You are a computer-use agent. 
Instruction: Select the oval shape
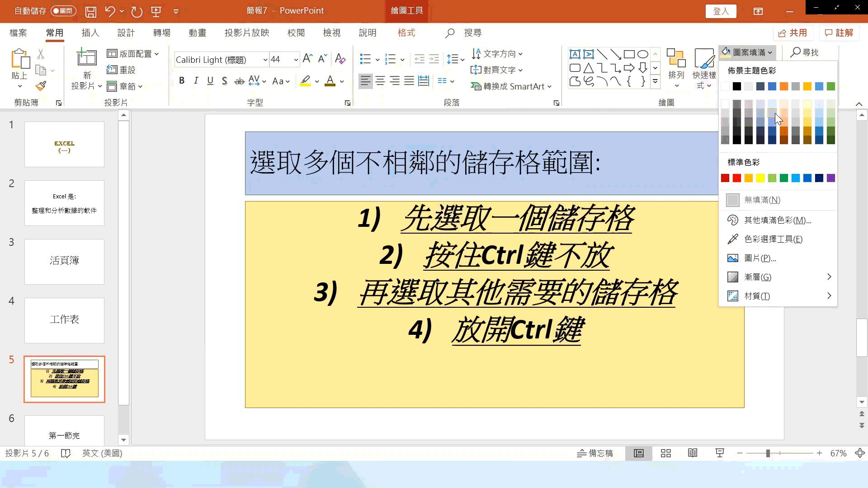point(642,54)
